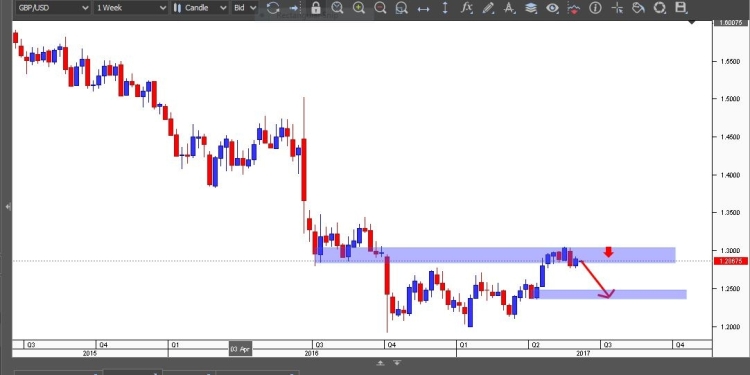Viewport: 750px width, 375px height.
Task: Toggle the crosshair cursor tool
Action: [x=617, y=8]
